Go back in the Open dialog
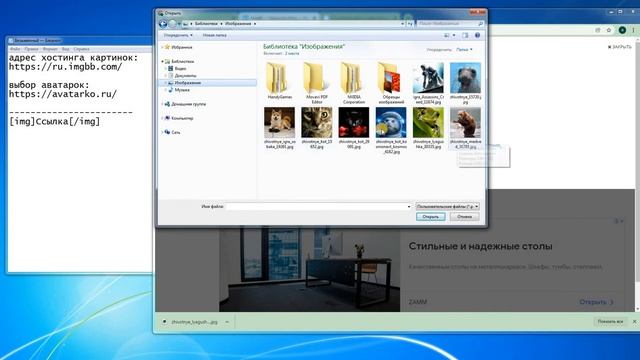Viewport: 640px width, 360px height. point(163,24)
